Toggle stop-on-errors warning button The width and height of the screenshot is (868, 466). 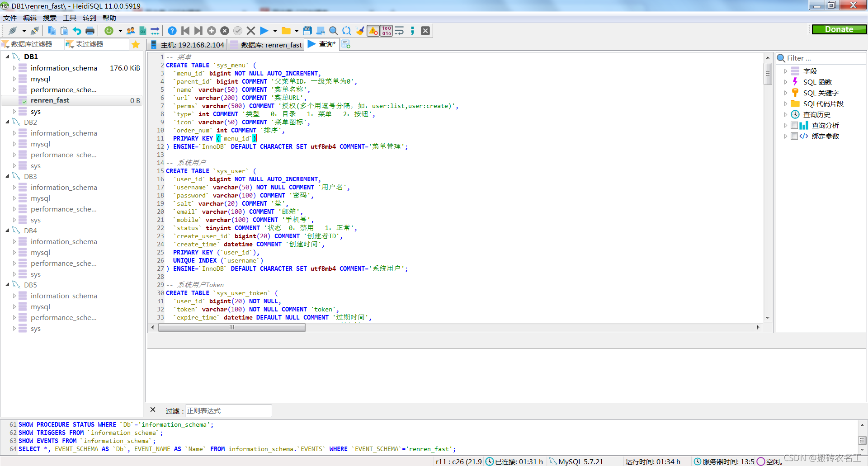tap(373, 31)
